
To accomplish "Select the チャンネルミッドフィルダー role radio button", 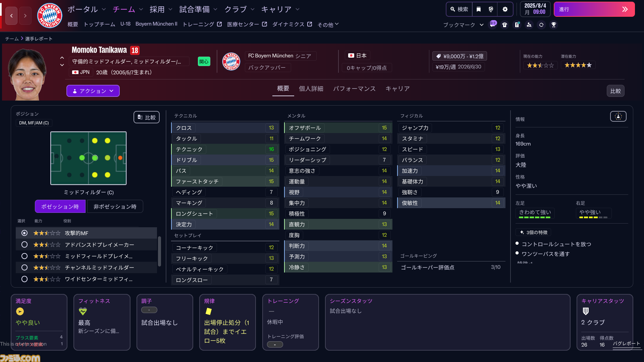I will click(x=24, y=267).
